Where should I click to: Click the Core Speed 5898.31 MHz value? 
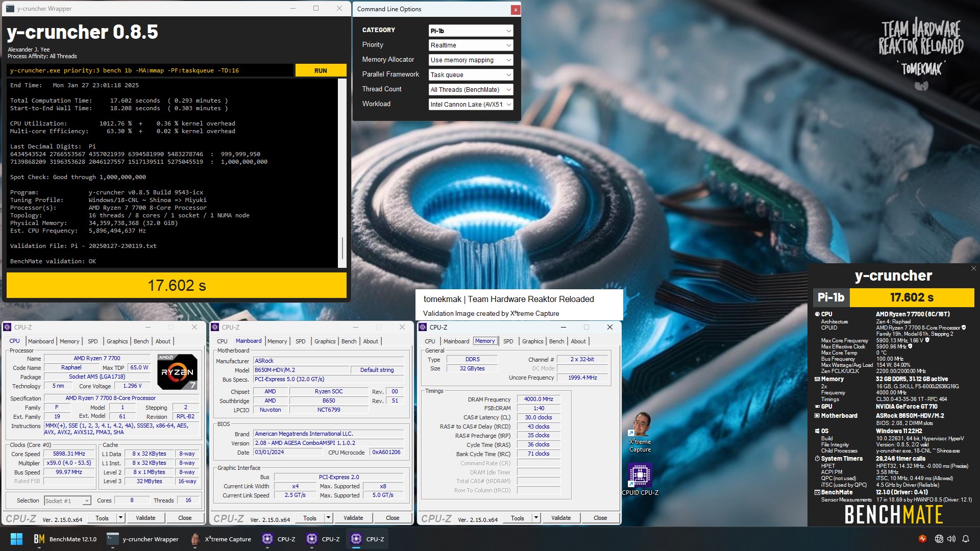click(x=69, y=454)
